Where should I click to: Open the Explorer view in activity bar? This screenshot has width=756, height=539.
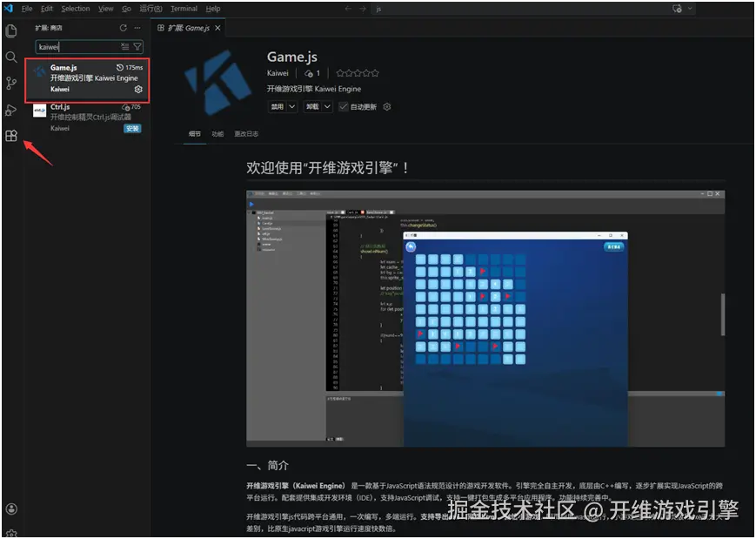(10, 31)
